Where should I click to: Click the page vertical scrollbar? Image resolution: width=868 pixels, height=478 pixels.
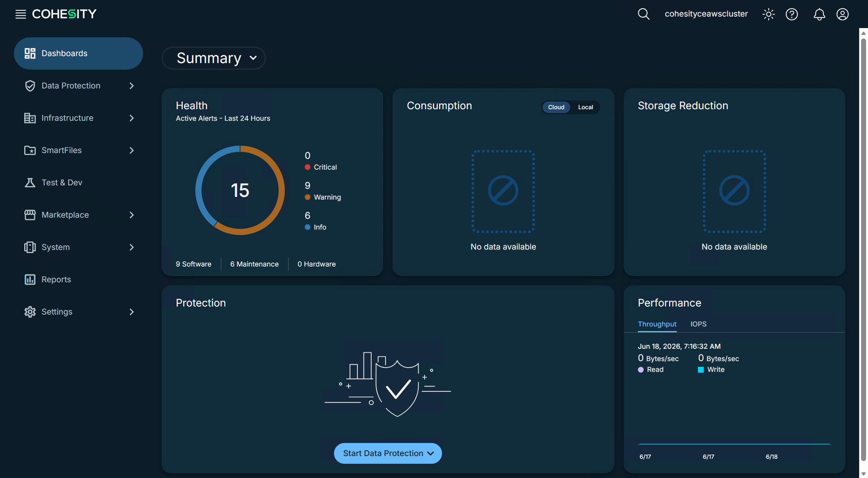[863, 250]
